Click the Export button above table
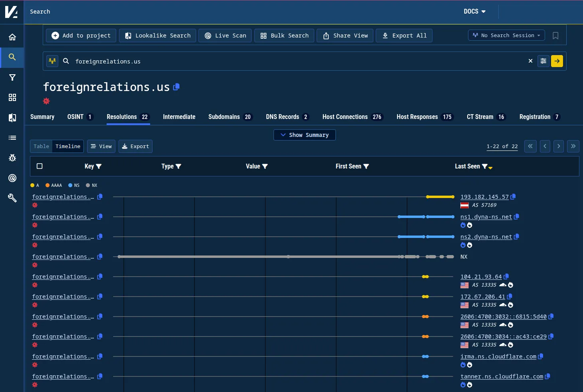The height and width of the screenshot is (392, 583). (135, 146)
